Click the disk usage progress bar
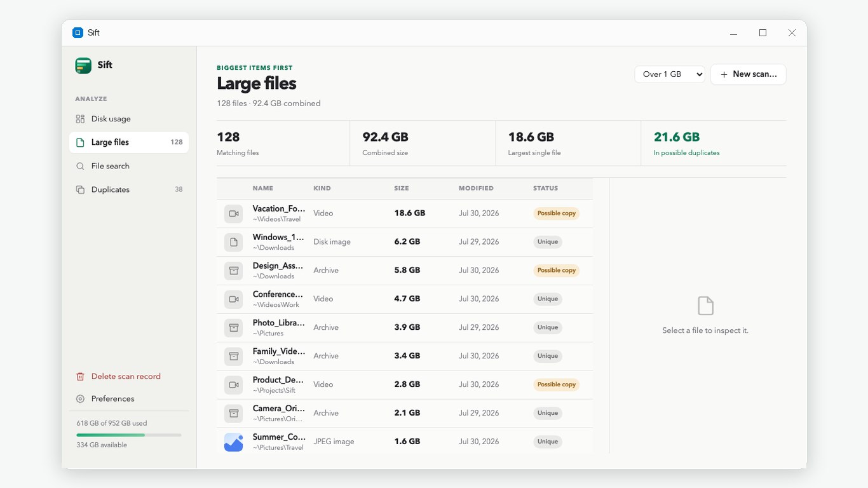This screenshot has height=488, width=868. [x=129, y=435]
